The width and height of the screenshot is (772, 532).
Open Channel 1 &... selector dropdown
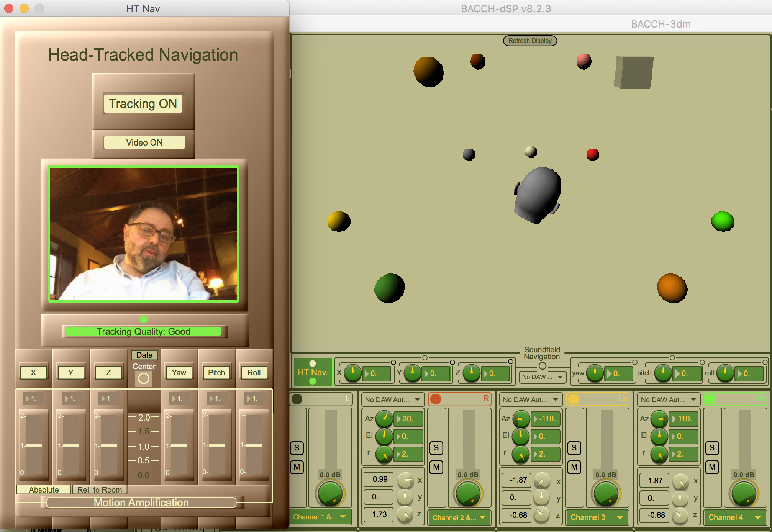click(319, 517)
